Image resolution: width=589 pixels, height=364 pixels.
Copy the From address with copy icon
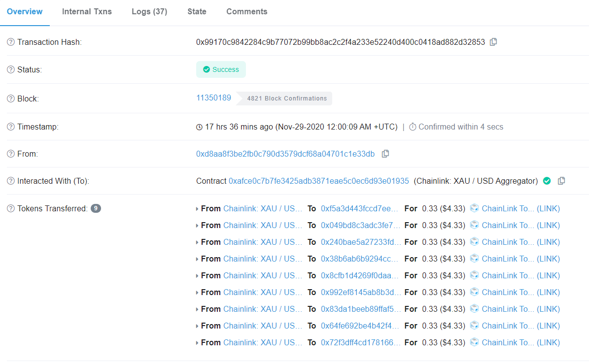[x=385, y=154]
